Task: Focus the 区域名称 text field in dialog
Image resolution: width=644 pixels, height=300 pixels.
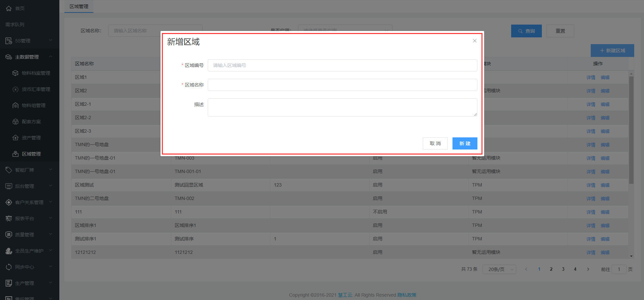Action: tap(342, 85)
